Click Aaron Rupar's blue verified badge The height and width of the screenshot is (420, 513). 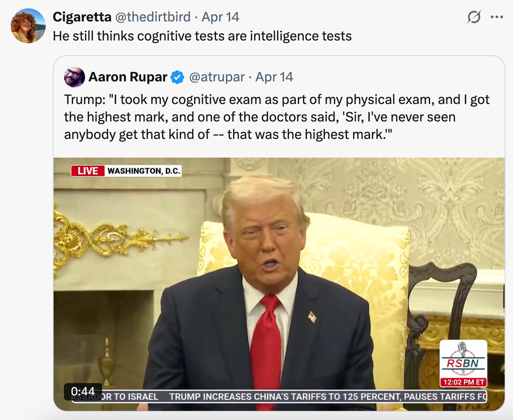coord(177,77)
